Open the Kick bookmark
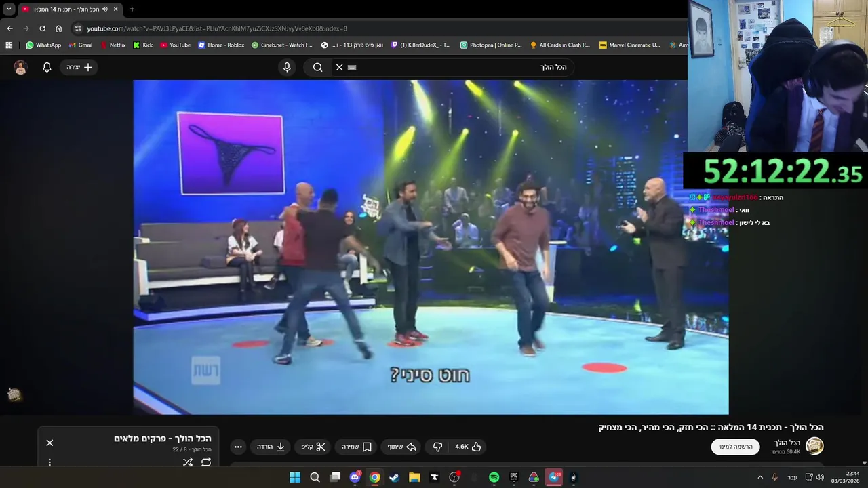The image size is (868, 488). point(143,45)
